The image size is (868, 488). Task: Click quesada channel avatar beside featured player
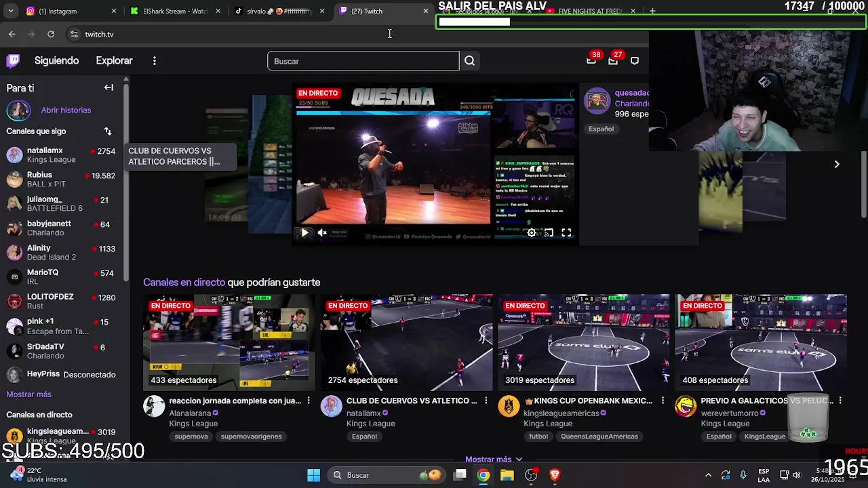[597, 102]
